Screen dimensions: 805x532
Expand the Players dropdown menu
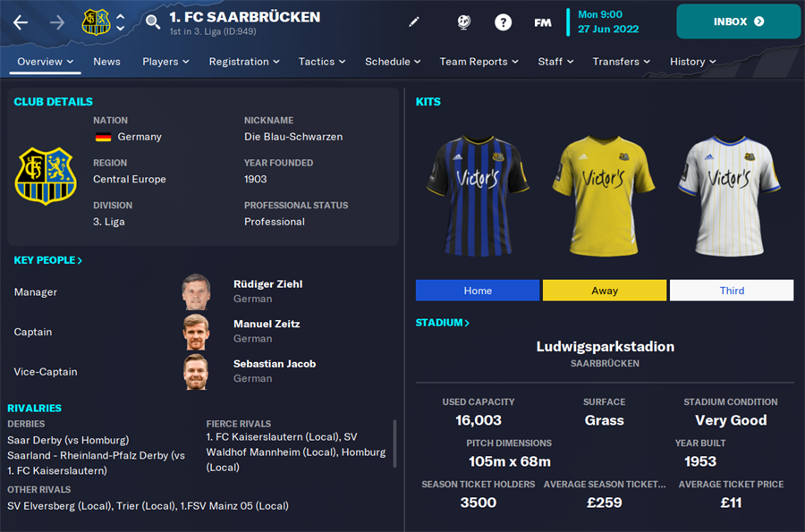point(165,62)
